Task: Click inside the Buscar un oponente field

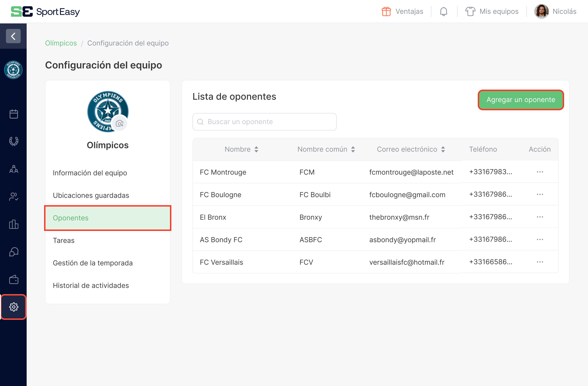Action: (264, 122)
